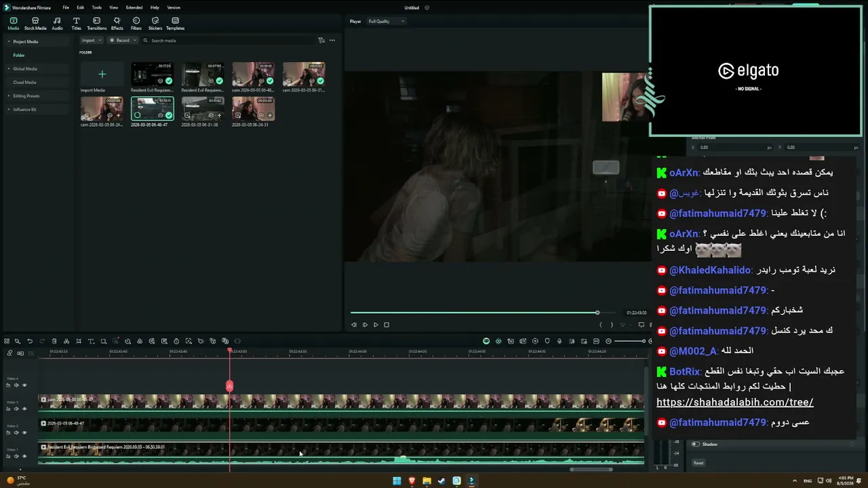Click the record voiceover microphone icon
Viewport: 868px width, 488px height.
559,341
